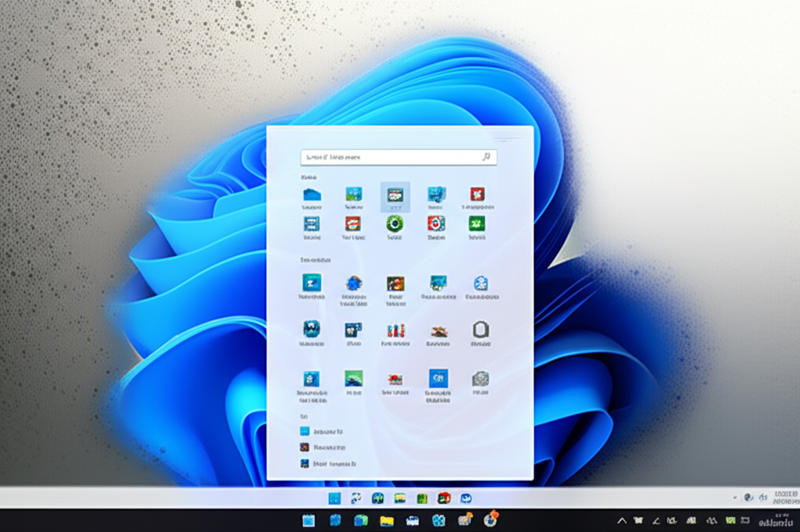Open the blue globe app with orange accents
The height and width of the screenshot is (532, 800).
[x=354, y=283]
